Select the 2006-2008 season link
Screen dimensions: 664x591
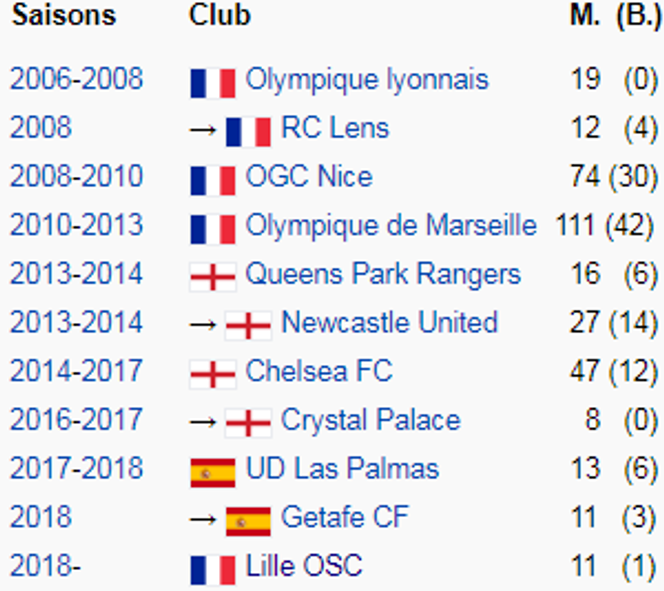point(77,79)
